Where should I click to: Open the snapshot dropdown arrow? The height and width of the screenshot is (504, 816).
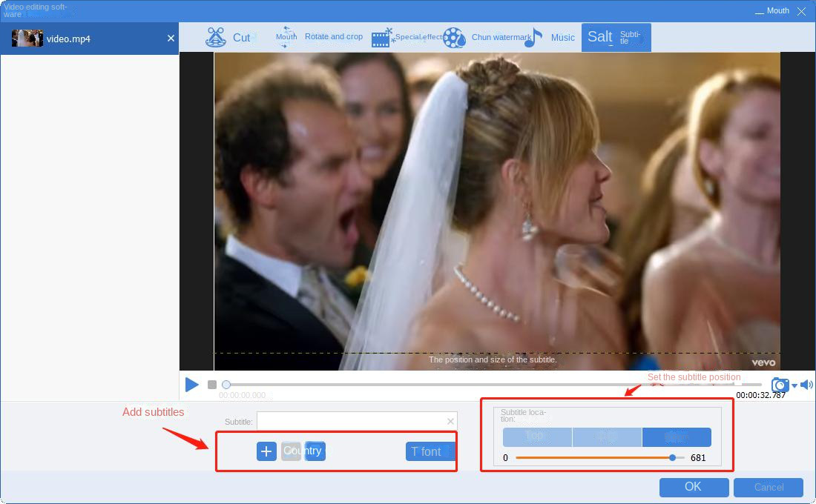(x=794, y=386)
